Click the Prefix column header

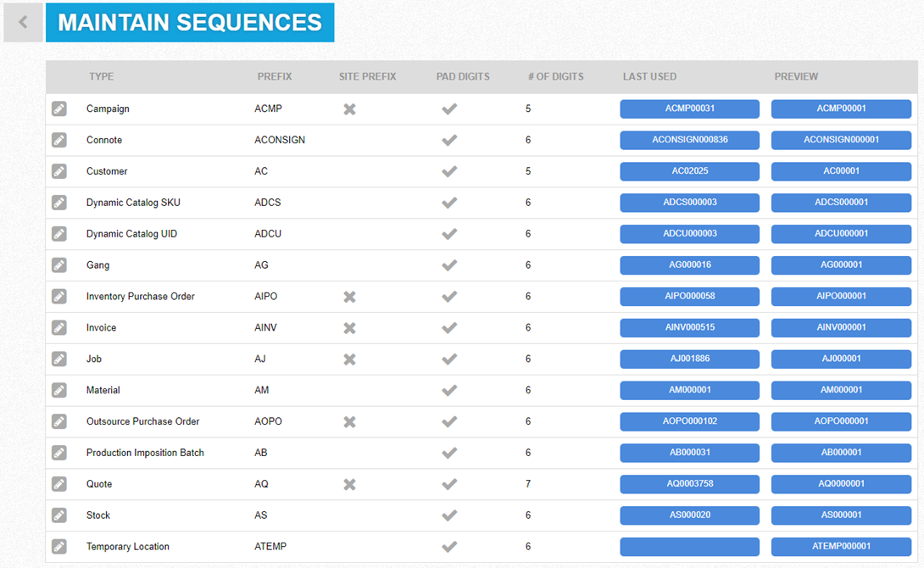click(x=275, y=76)
